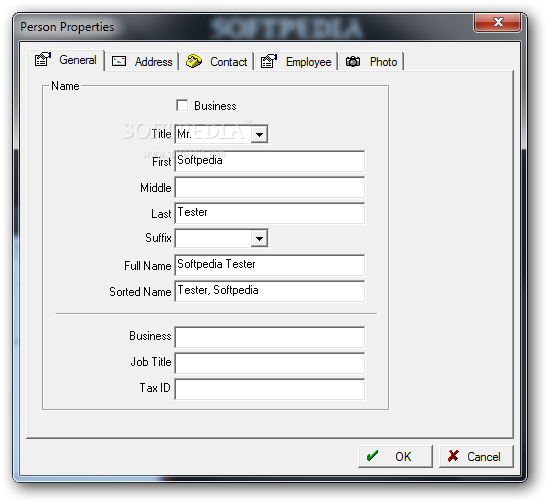Open the Address tab label
This screenshot has width=548, height=503.
coord(153,62)
